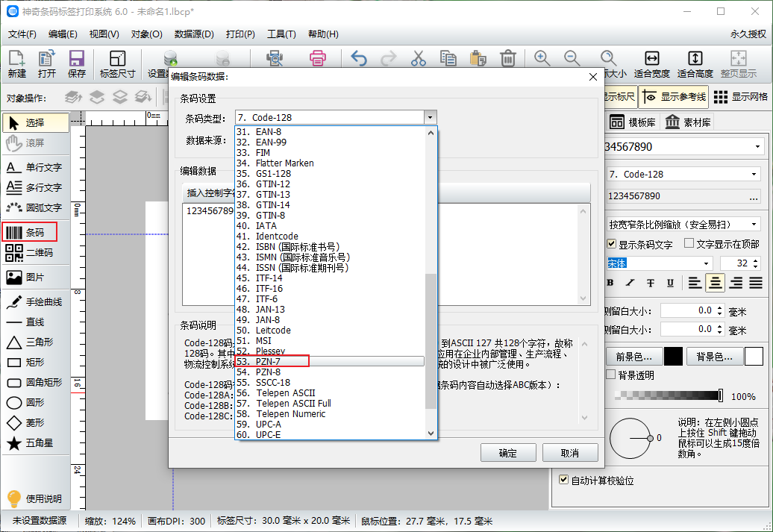Select the 二维码 QR code tool
773x532 pixels.
pos(36,253)
